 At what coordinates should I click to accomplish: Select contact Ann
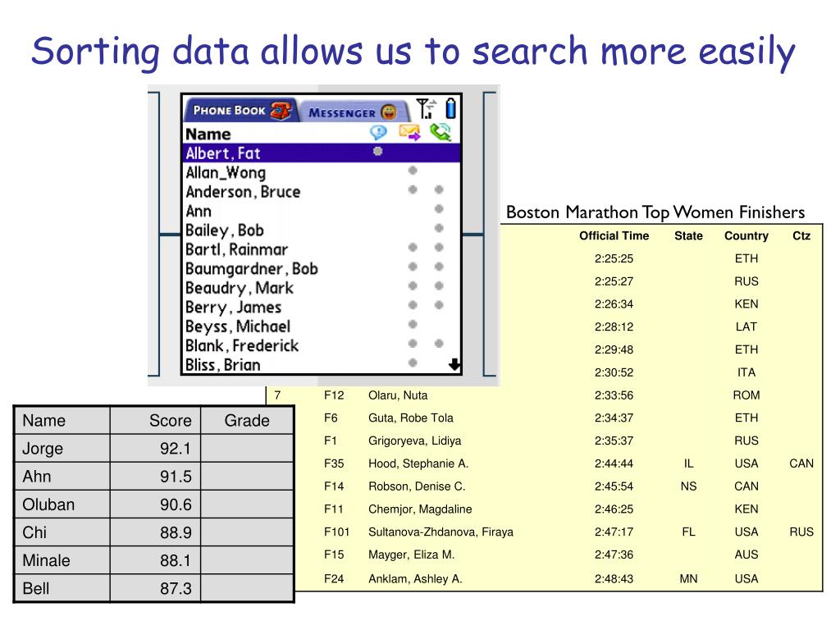(322, 211)
